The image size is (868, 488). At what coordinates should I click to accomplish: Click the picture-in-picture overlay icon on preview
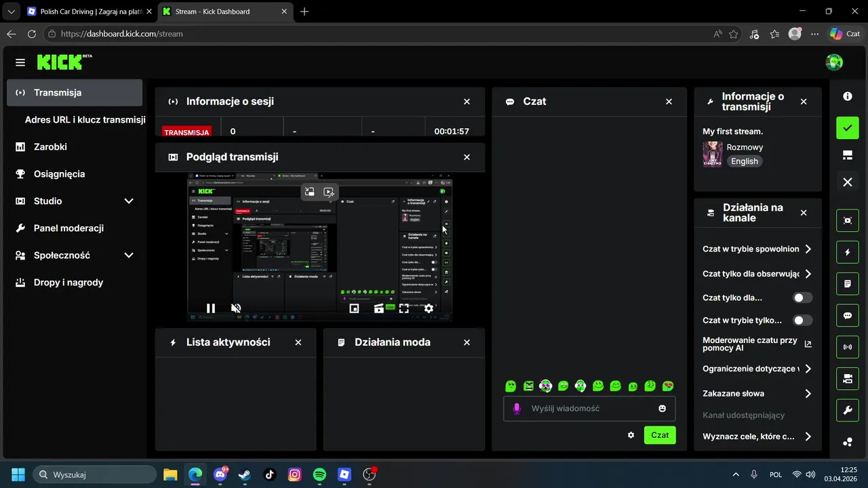point(309,192)
